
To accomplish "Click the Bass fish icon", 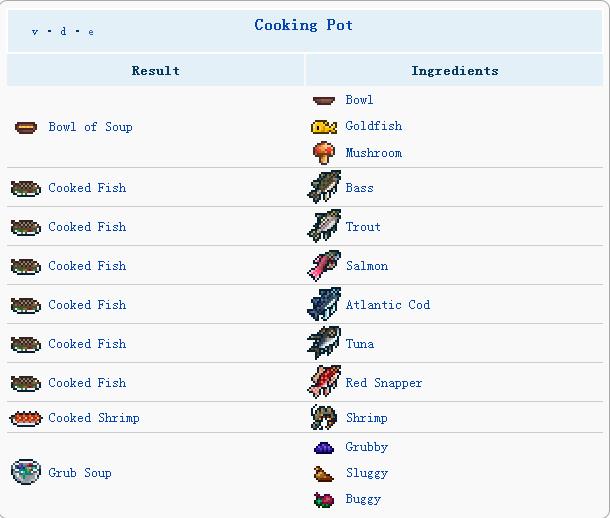I will pyautogui.click(x=324, y=187).
